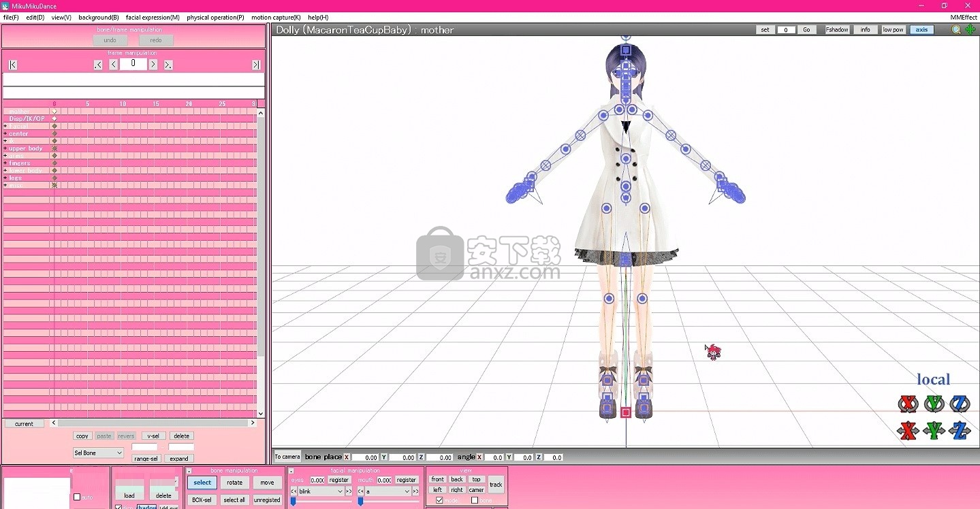Click the timeline horizontal scrollbar
The width and height of the screenshot is (980, 509).
coord(153,423)
